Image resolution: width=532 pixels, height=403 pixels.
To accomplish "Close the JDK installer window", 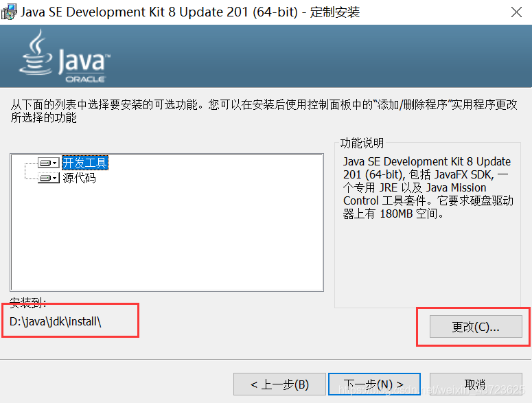I will click(x=516, y=12).
